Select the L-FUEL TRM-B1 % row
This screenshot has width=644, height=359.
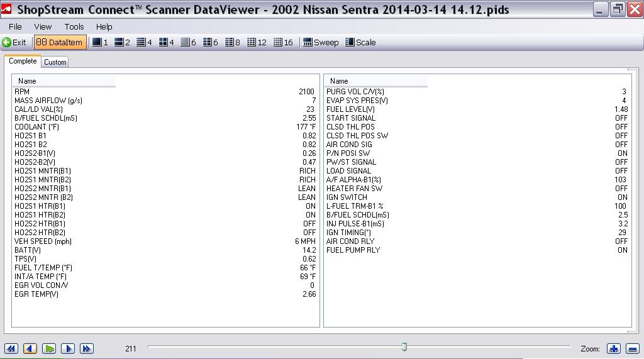(x=477, y=206)
